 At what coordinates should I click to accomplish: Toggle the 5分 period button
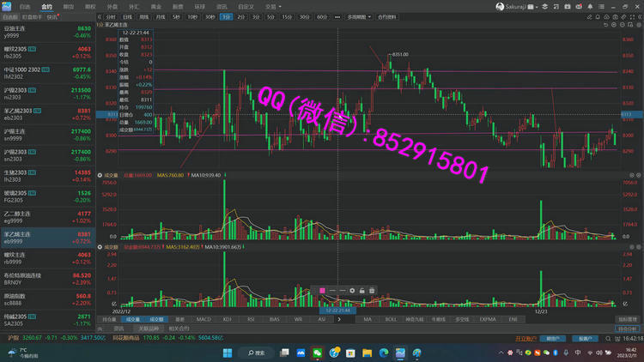coord(270,16)
